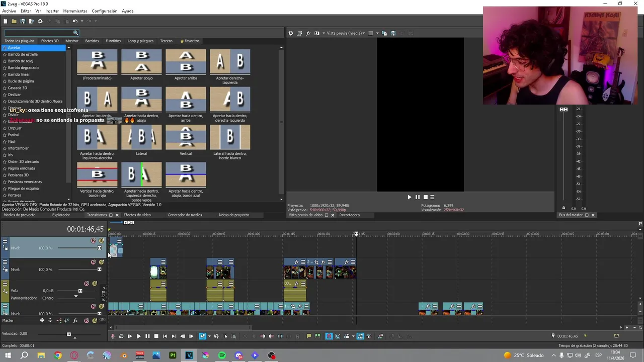Open Video output FX in preview toolbar
This screenshot has width=644, height=362.
pos(308,33)
